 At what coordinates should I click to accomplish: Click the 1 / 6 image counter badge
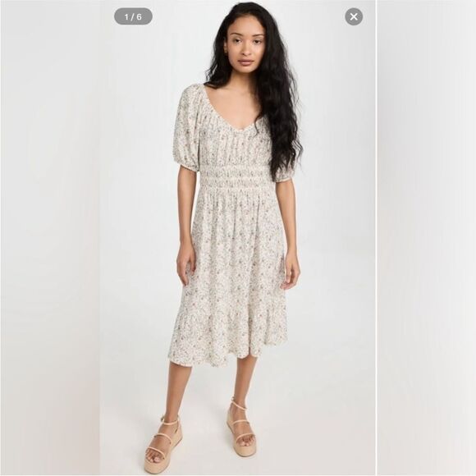point(133,16)
